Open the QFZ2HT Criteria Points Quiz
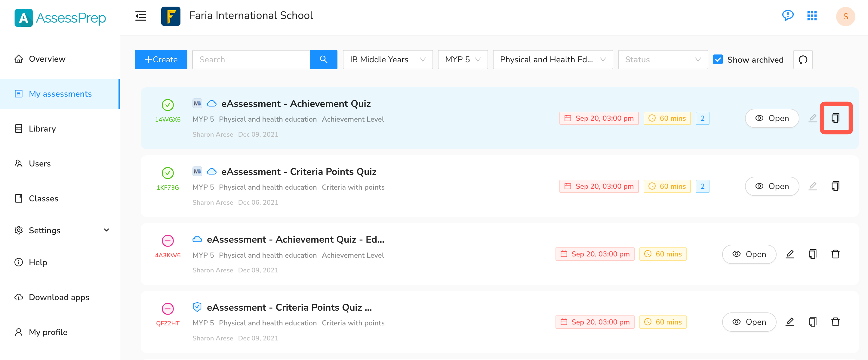This screenshot has width=868, height=360. [749, 321]
